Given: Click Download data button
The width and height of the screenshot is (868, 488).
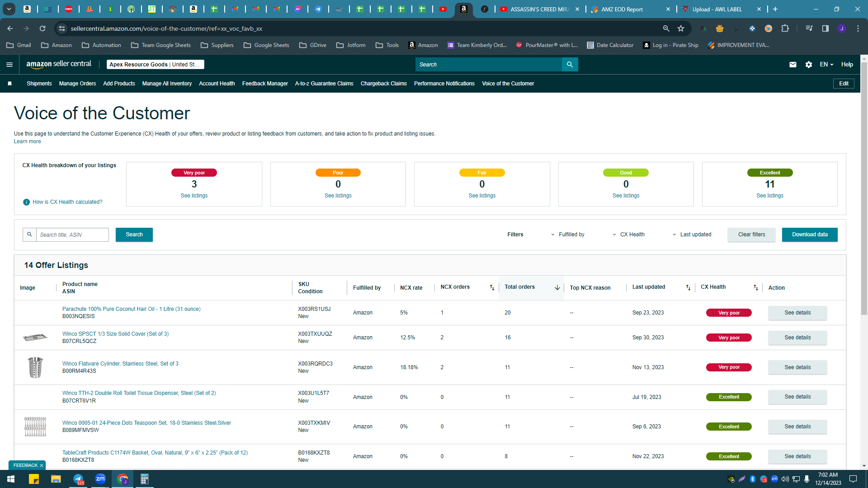Looking at the screenshot, I should click(x=810, y=235).
